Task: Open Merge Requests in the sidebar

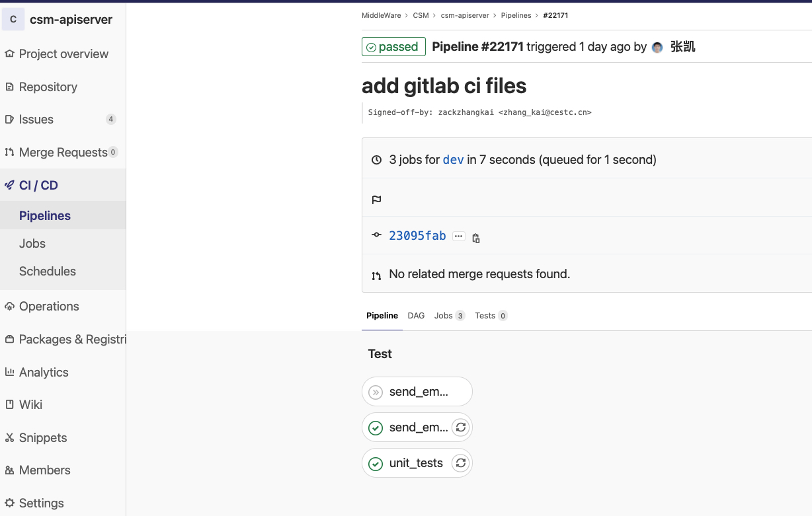Action: 63,153
